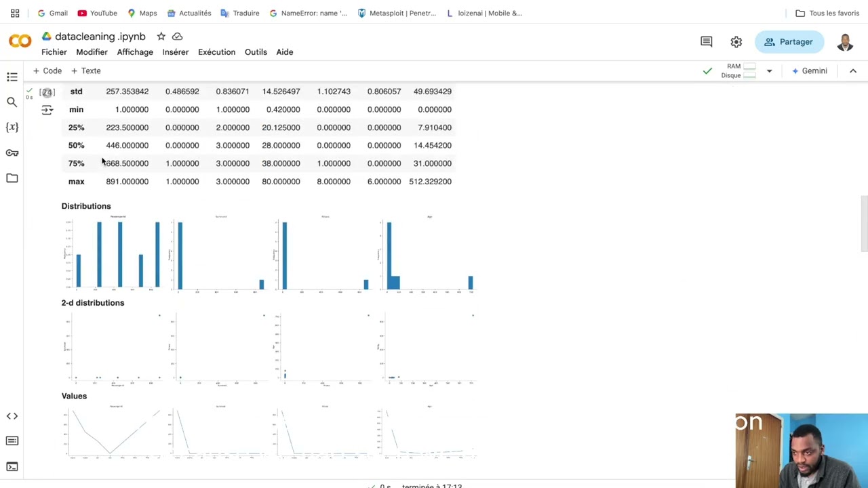Open the Fichier menu
Viewport: 868px width, 488px height.
(x=54, y=52)
